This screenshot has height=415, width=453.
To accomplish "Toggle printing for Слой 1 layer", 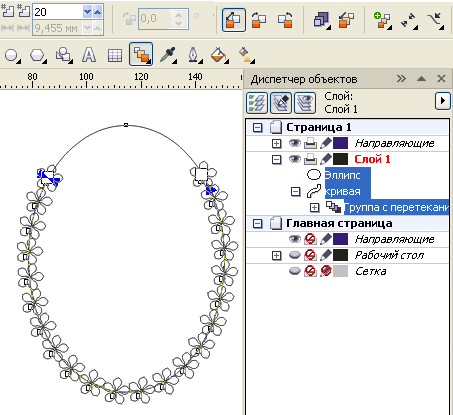I will point(310,159).
